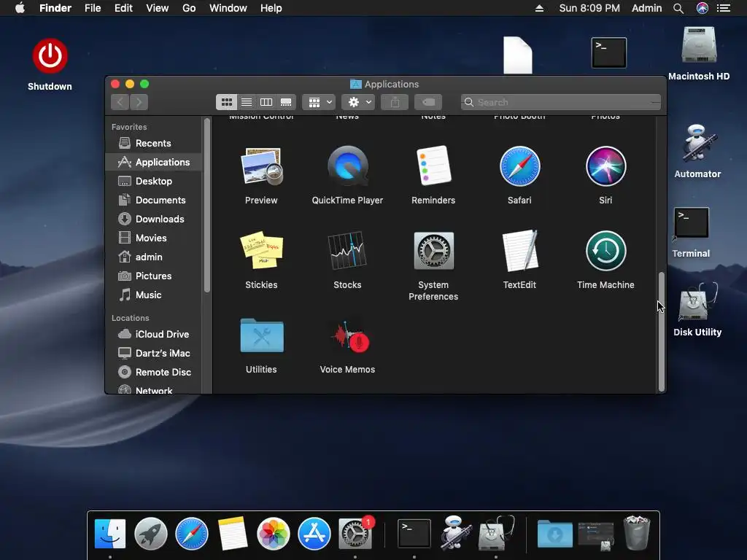Image resolution: width=747 pixels, height=560 pixels.
Task: Click the Finder sidebar scrollbar
Action: [206, 205]
